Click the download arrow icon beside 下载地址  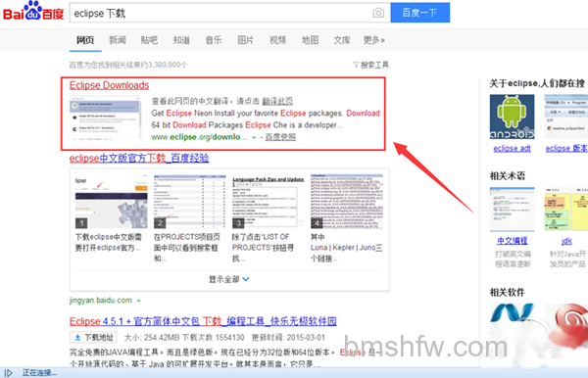(x=77, y=338)
